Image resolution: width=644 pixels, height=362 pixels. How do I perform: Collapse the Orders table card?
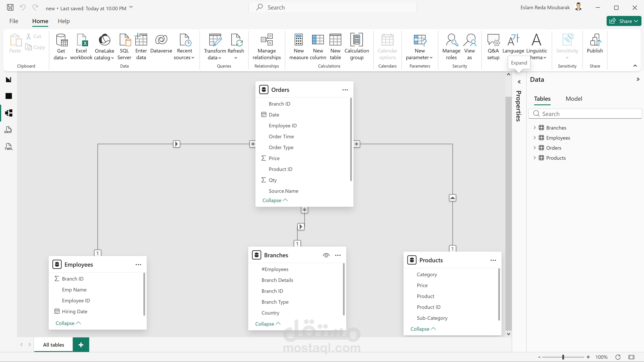(275, 200)
